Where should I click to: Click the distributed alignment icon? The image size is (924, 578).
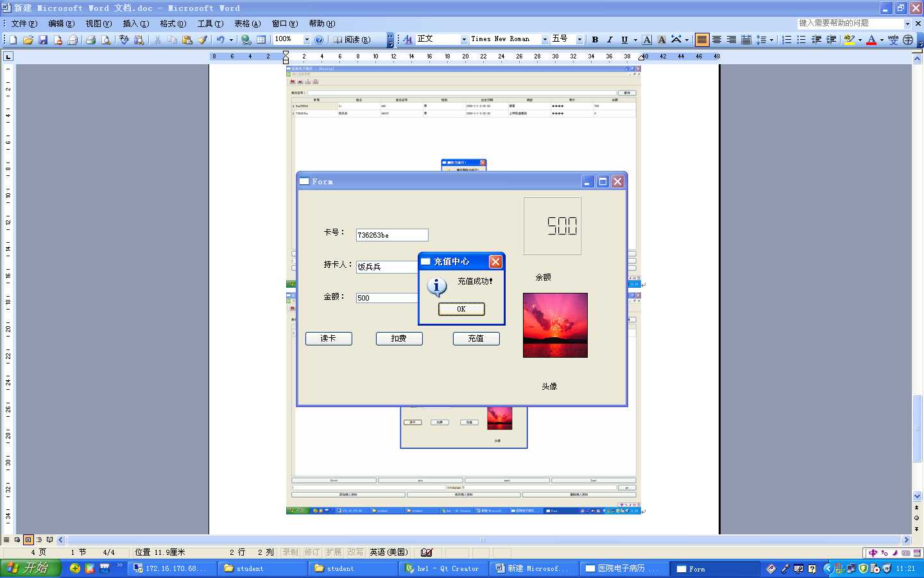coord(746,40)
